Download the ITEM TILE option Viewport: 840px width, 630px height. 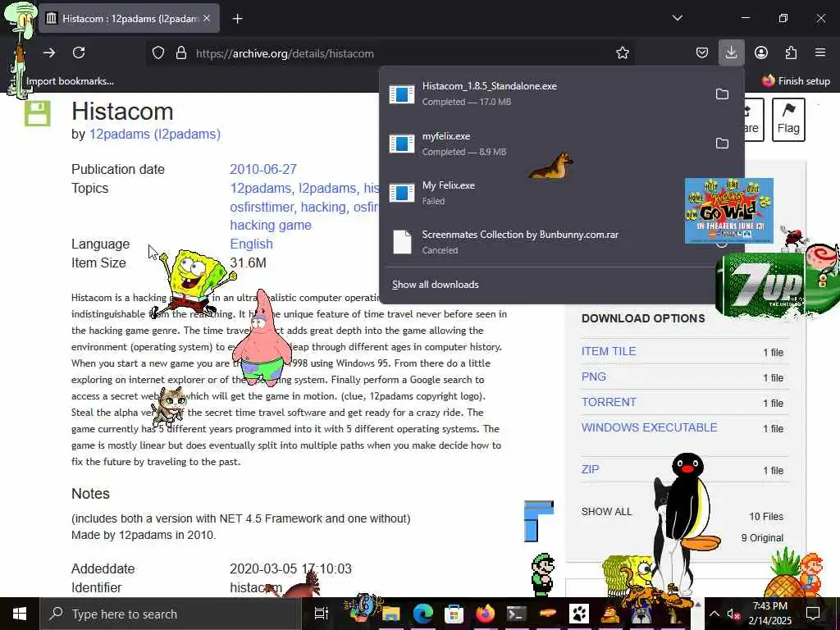pos(609,351)
